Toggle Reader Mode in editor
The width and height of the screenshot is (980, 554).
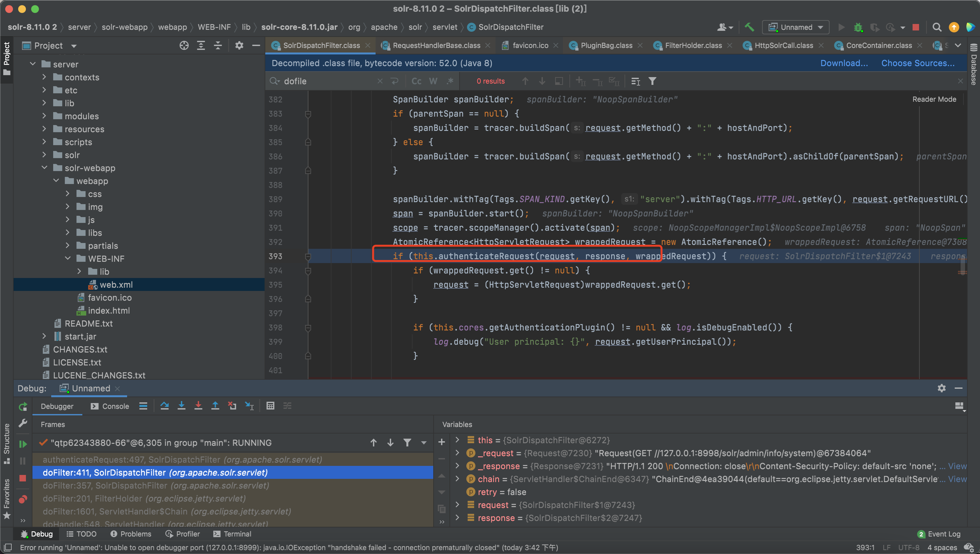934,99
